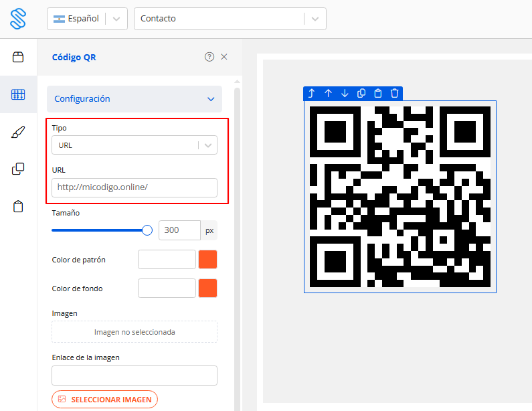Open help for Código QR panel
The height and width of the screenshot is (411, 532).
(209, 57)
